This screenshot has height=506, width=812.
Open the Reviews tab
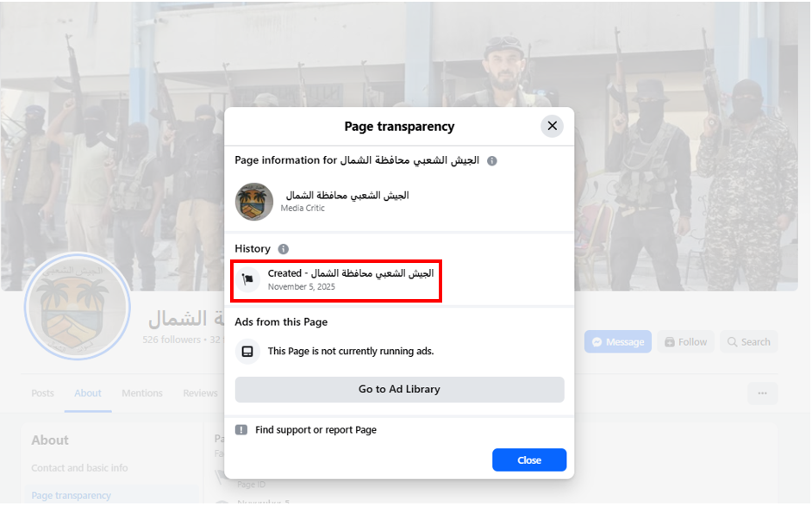click(x=200, y=393)
